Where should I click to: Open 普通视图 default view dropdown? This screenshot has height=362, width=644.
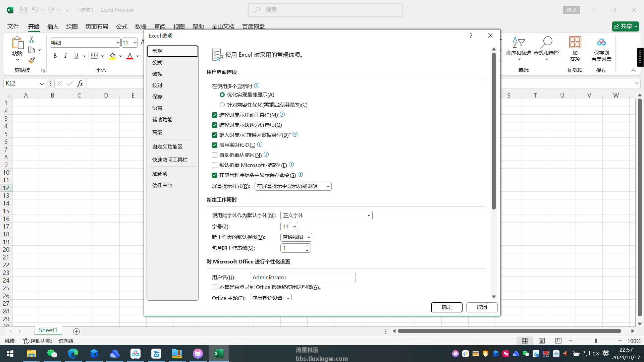tap(296, 237)
